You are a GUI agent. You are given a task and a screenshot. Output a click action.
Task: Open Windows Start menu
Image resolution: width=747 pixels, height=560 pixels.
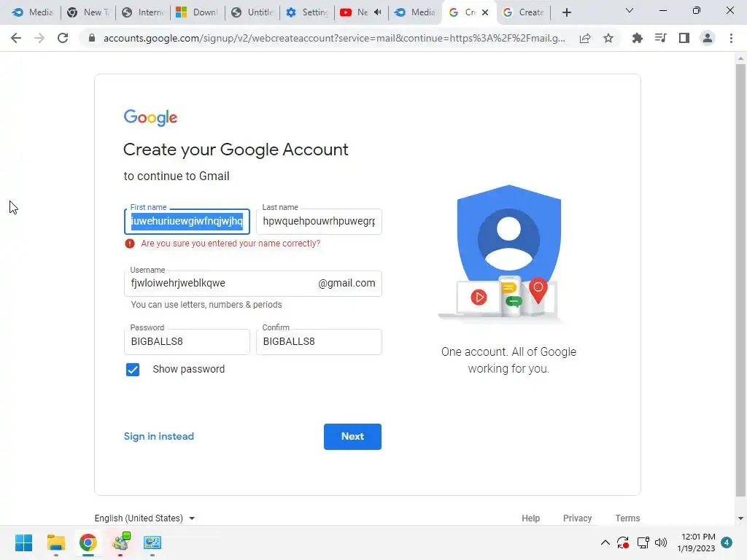coord(24,542)
